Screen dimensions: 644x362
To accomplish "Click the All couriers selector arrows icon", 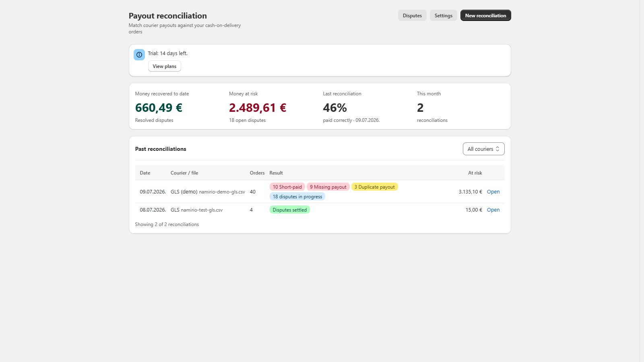I will coord(497,149).
